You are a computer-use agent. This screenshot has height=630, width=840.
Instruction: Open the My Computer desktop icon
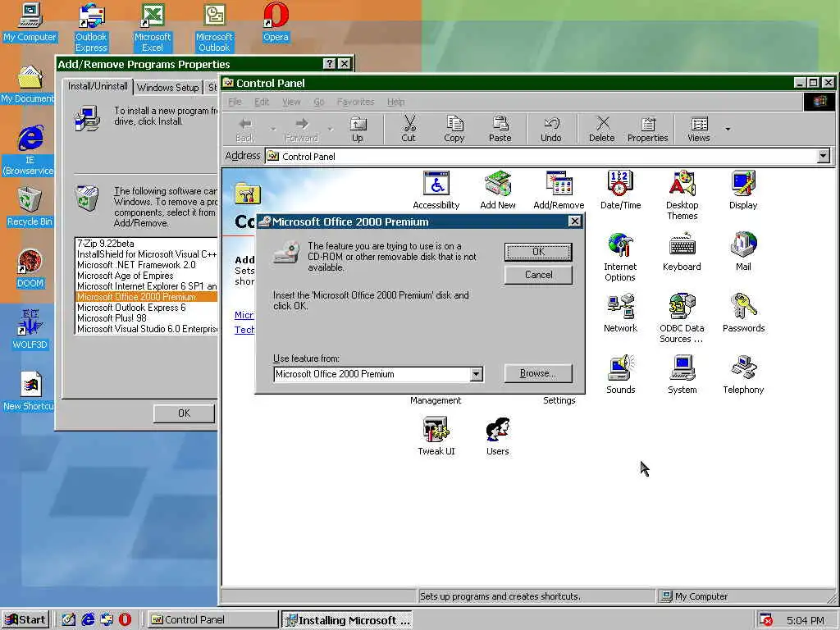(x=30, y=22)
